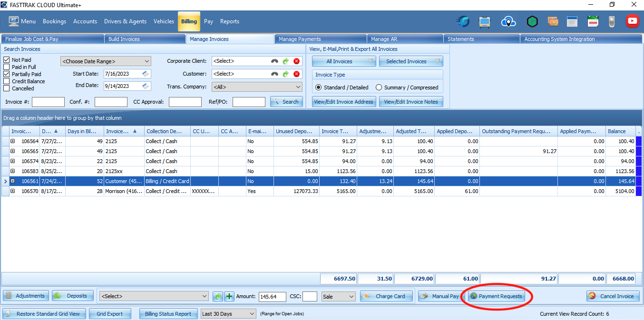Select the Morrison invoice row
Screen dimensions: 644x320
click(319, 191)
